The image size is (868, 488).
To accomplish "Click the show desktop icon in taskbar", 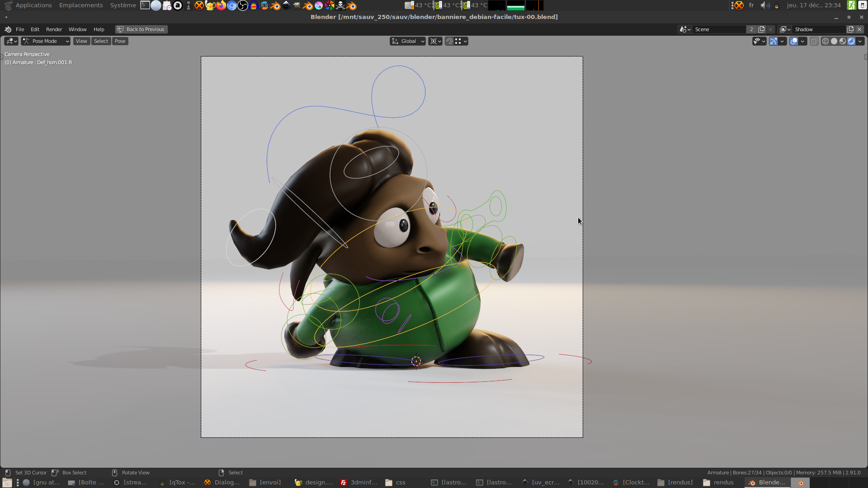I will tap(7, 483).
